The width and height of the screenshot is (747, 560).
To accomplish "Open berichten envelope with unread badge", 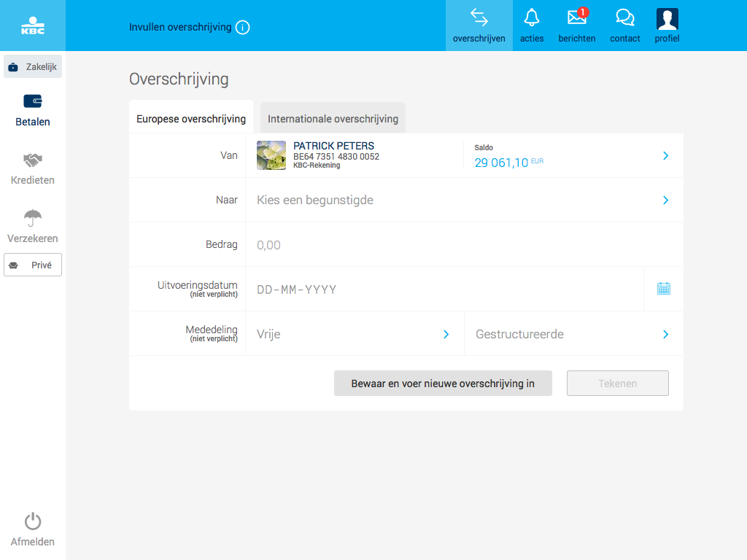I will pos(576,18).
